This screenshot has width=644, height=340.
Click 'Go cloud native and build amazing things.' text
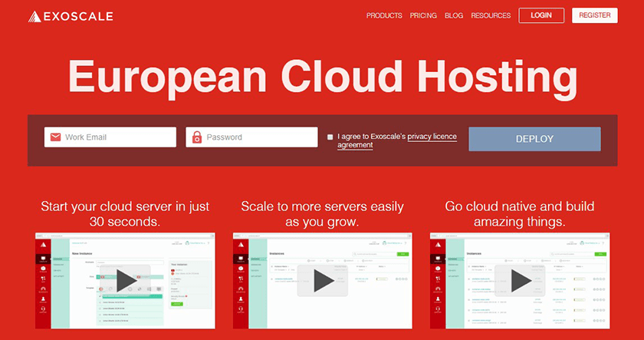pos(520,214)
